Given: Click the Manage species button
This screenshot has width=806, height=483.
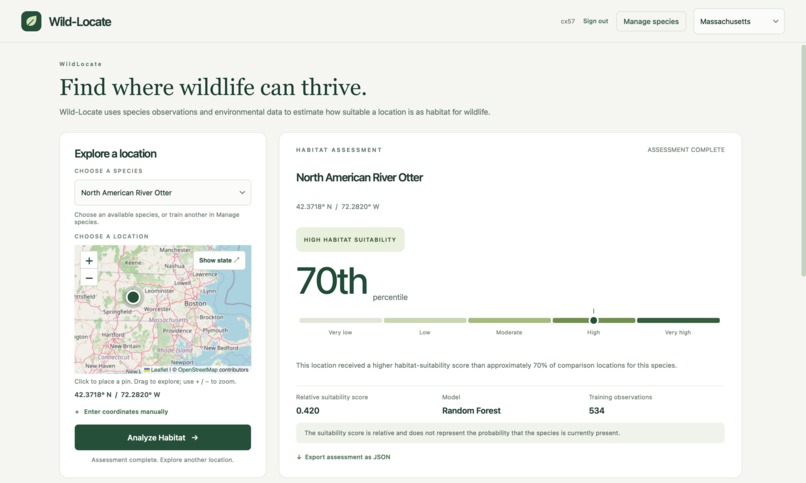Looking at the screenshot, I should pos(651,22).
